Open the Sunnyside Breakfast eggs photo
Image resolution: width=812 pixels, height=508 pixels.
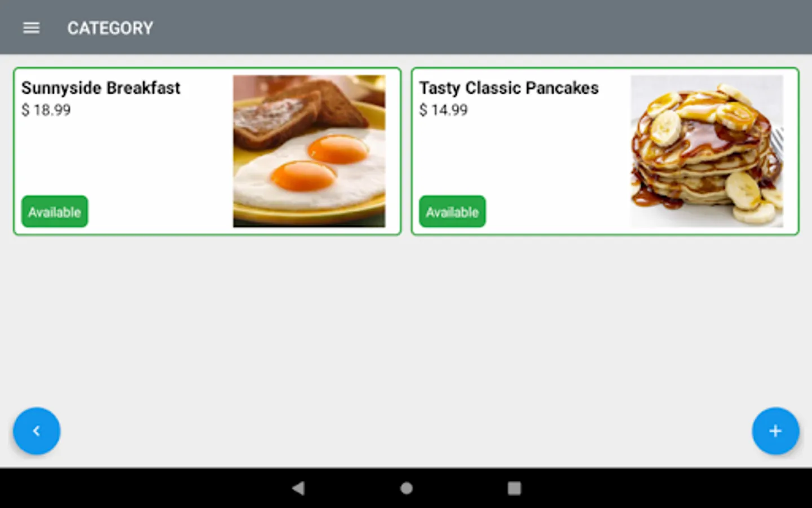pos(309,151)
